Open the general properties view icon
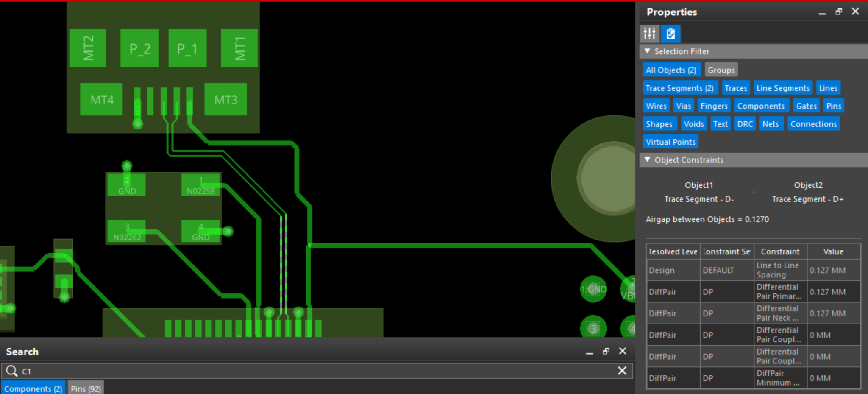 [x=649, y=34]
